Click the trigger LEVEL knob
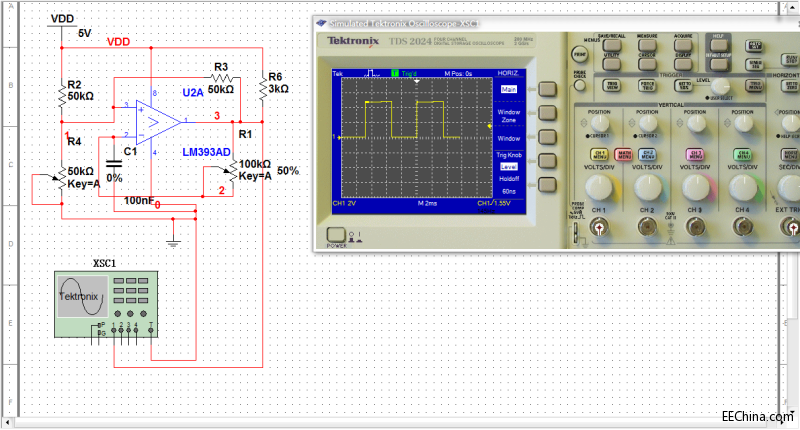 point(719,86)
